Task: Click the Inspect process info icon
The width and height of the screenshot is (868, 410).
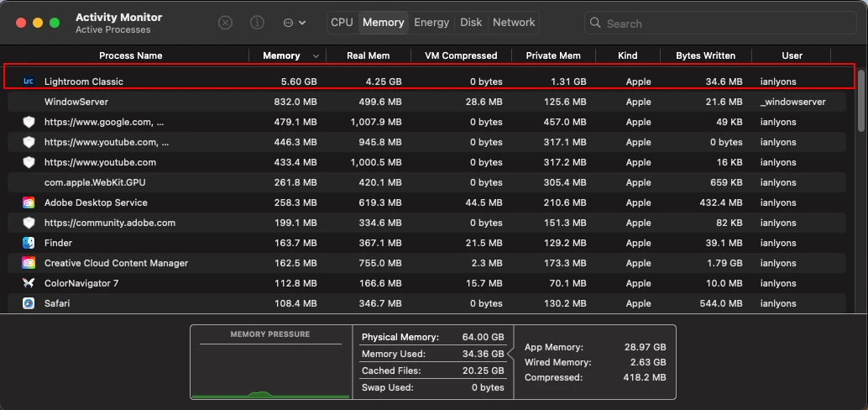Action: pos(257,23)
